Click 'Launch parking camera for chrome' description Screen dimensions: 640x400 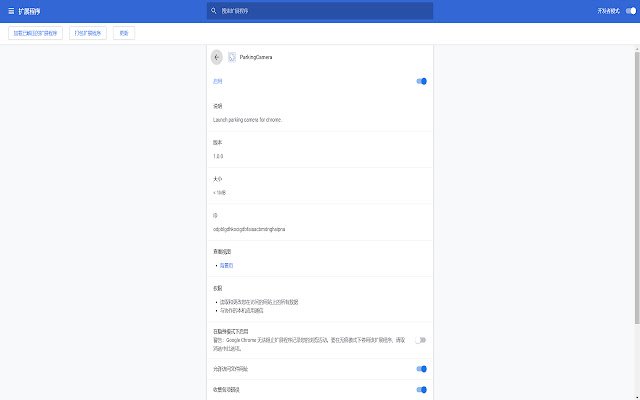[x=247, y=120]
